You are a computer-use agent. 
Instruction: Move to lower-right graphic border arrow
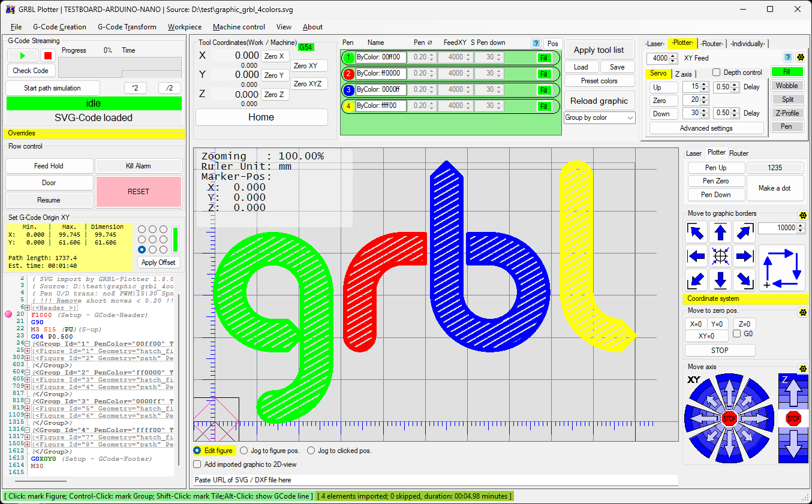click(x=744, y=280)
